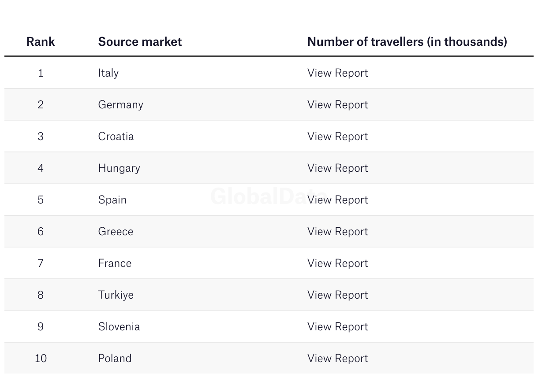Viewport: 538px width, 392px height.
Task: Open View Report link for Hungary
Action: [x=337, y=168]
